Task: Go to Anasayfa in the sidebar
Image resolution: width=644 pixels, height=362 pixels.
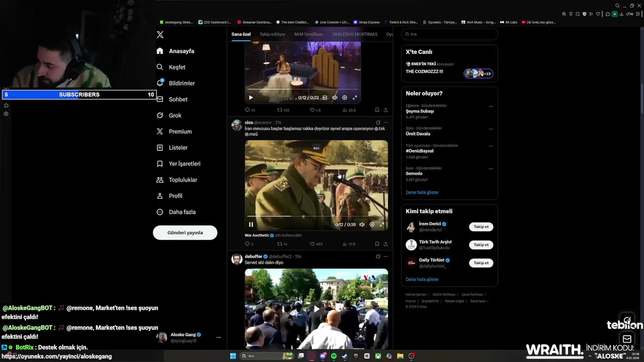Action: (x=175, y=51)
